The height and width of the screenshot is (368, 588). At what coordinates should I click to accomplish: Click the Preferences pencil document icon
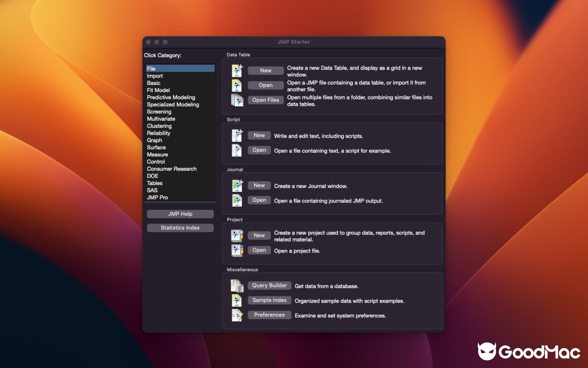[x=237, y=315]
